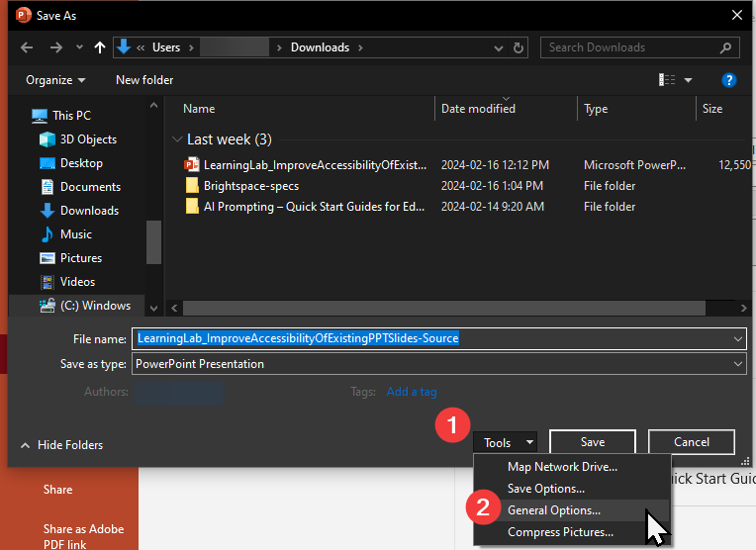This screenshot has height=550, width=756.
Task: Select Compress Pictures menu entry
Action: pos(560,532)
